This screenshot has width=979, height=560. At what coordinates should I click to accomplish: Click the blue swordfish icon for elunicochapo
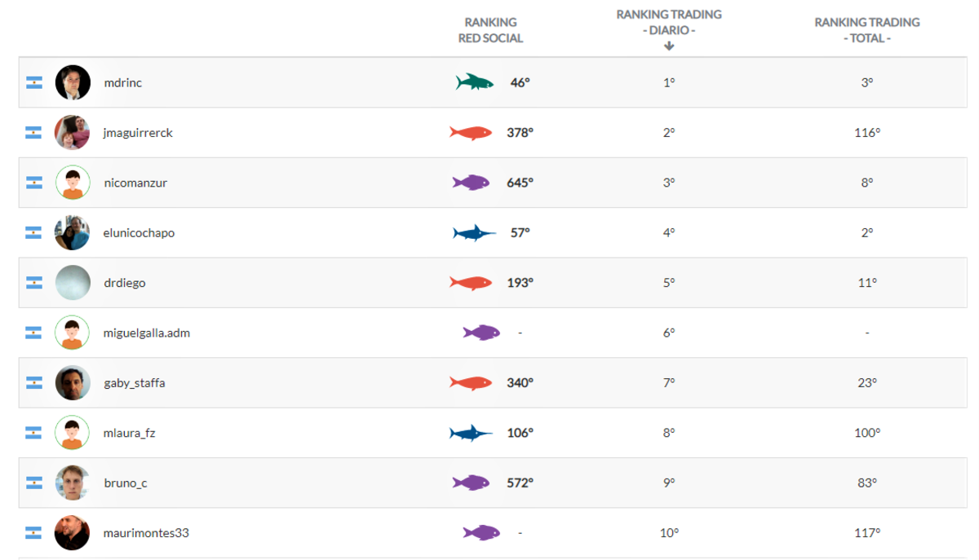474,233
